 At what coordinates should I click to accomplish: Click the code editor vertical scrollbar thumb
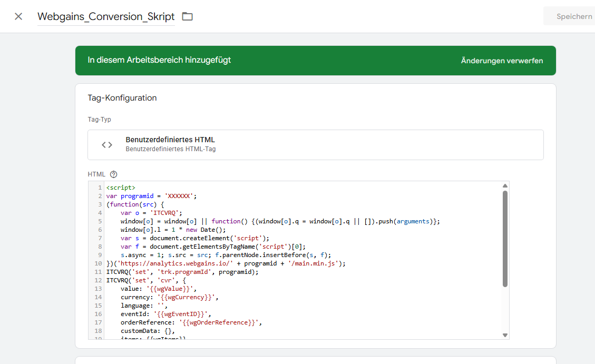click(x=505, y=238)
